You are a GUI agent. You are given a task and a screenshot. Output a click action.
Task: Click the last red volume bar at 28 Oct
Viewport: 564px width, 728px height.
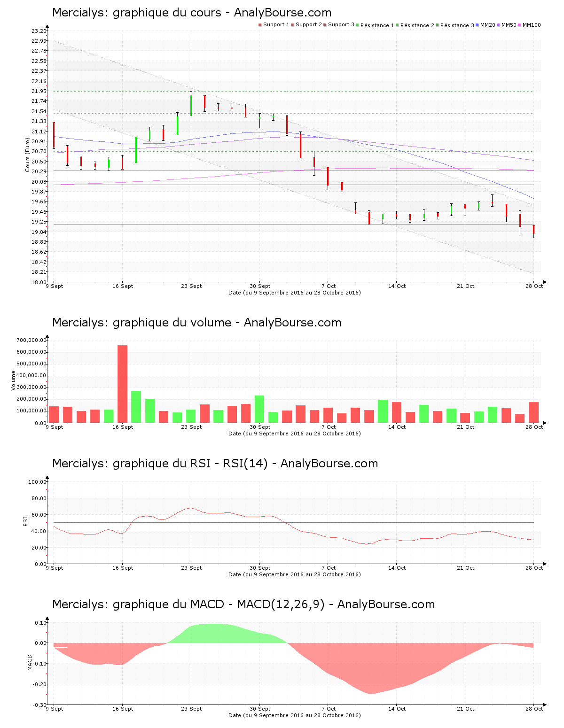pos(533,412)
